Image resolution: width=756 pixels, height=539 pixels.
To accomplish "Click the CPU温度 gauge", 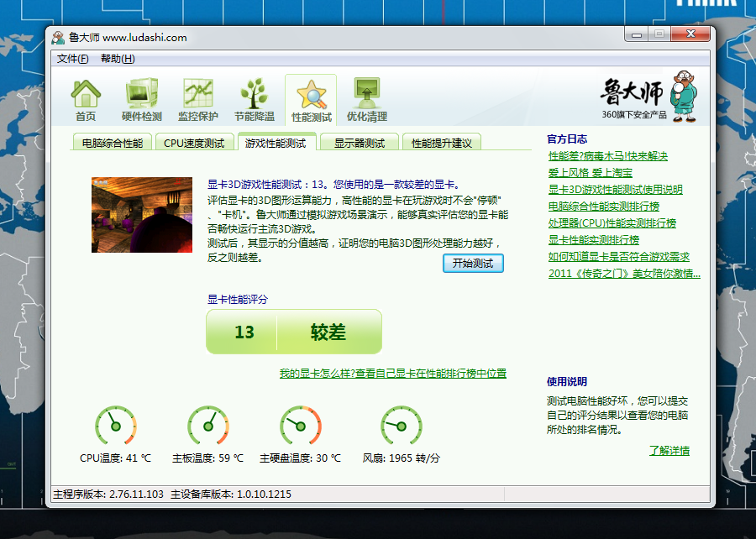I will tap(116, 426).
